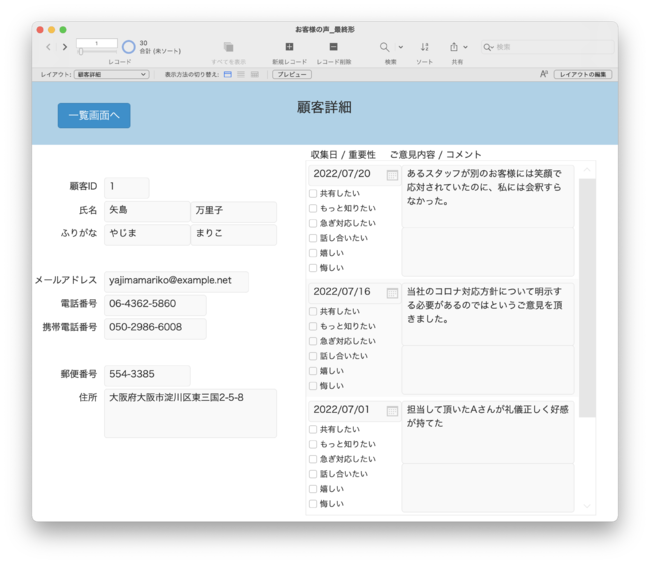Open the Sort records icon

pyautogui.click(x=424, y=47)
